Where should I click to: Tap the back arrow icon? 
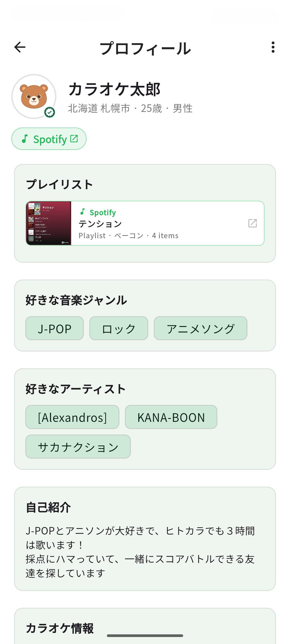pyautogui.click(x=19, y=47)
